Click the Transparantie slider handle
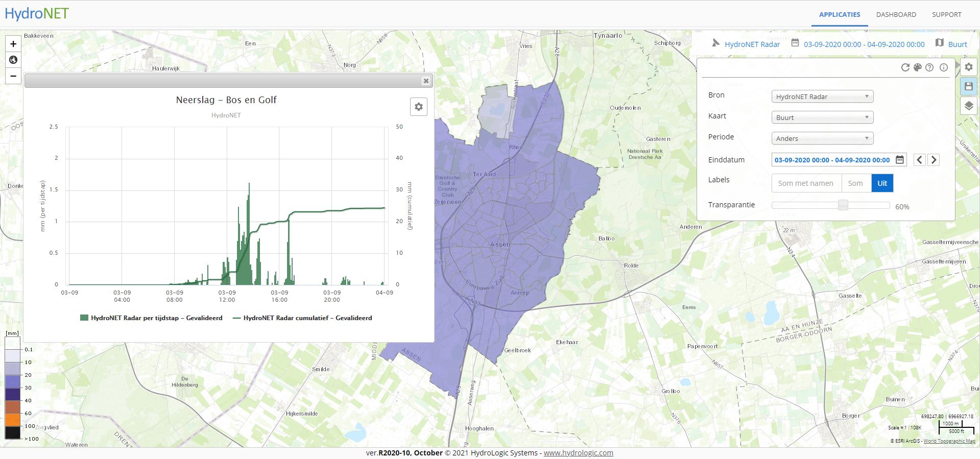The width and height of the screenshot is (980, 459). (843, 205)
